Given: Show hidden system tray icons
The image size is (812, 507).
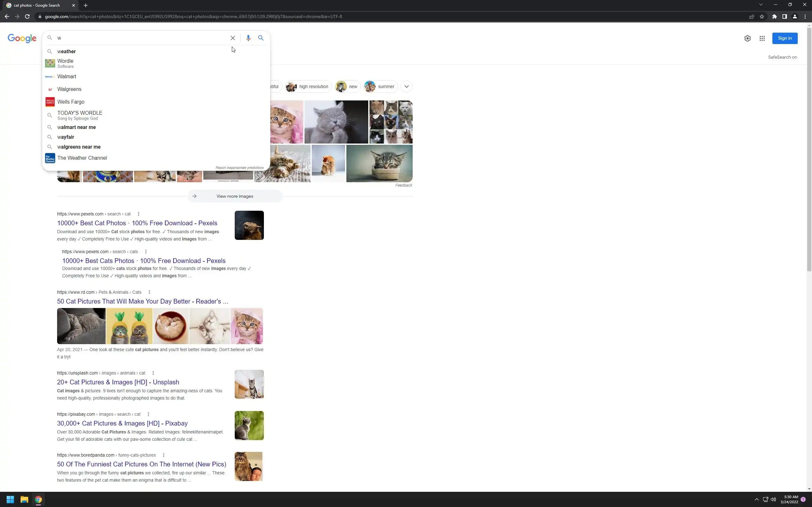Looking at the screenshot, I should 756,499.
